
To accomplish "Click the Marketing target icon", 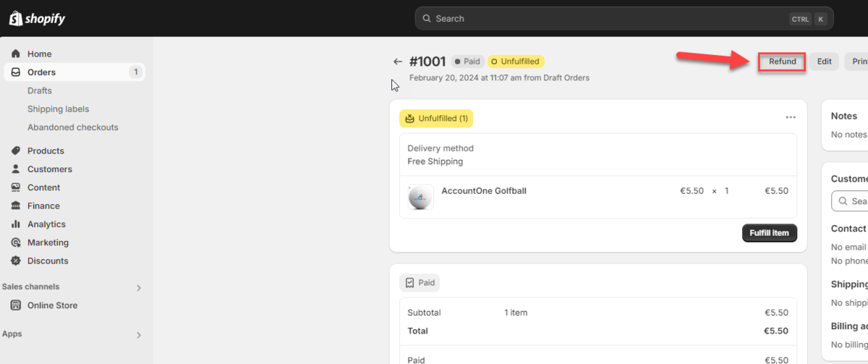I will click(x=16, y=242).
